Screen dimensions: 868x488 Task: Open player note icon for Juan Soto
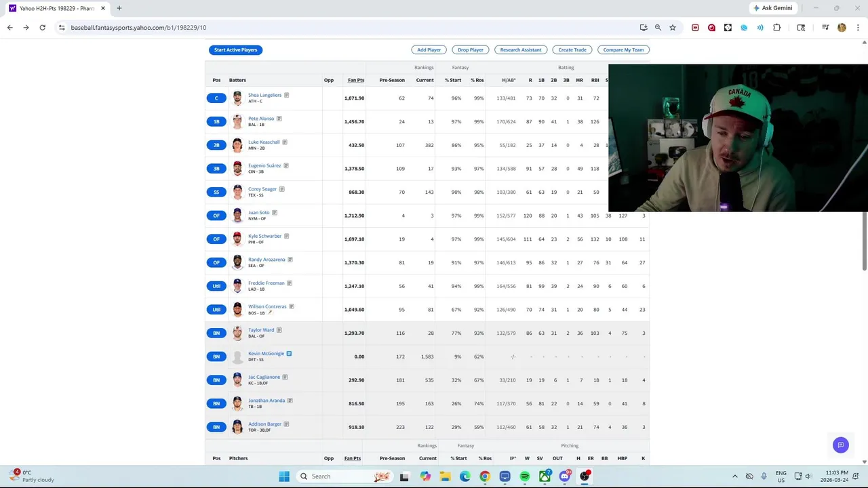click(274, 213)
